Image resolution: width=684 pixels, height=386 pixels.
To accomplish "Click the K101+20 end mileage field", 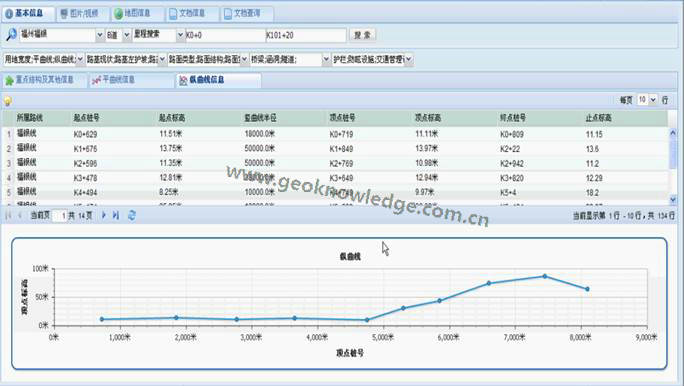I will point(306,35).
